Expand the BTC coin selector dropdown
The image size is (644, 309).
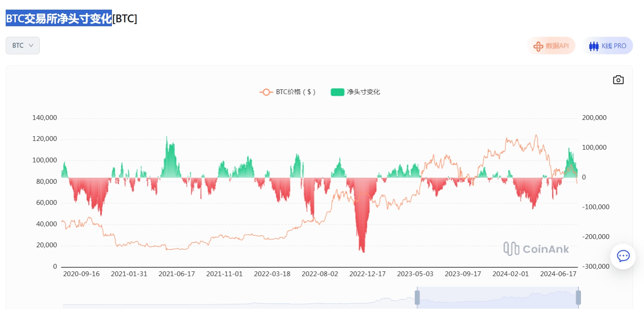[23, 46]
